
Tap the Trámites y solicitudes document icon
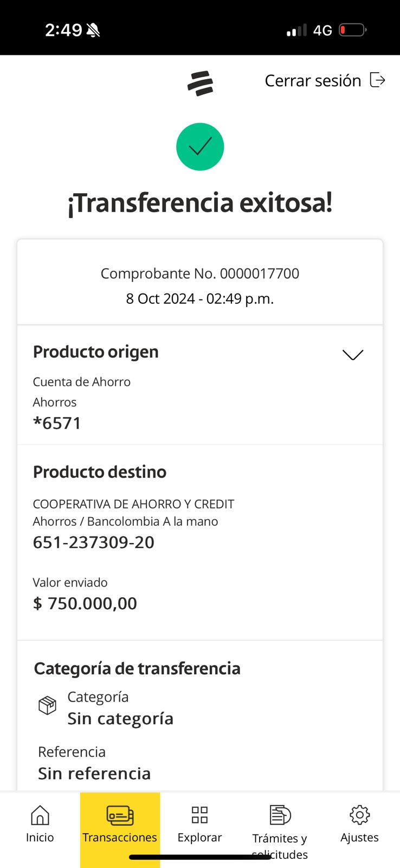pos(280,815)
